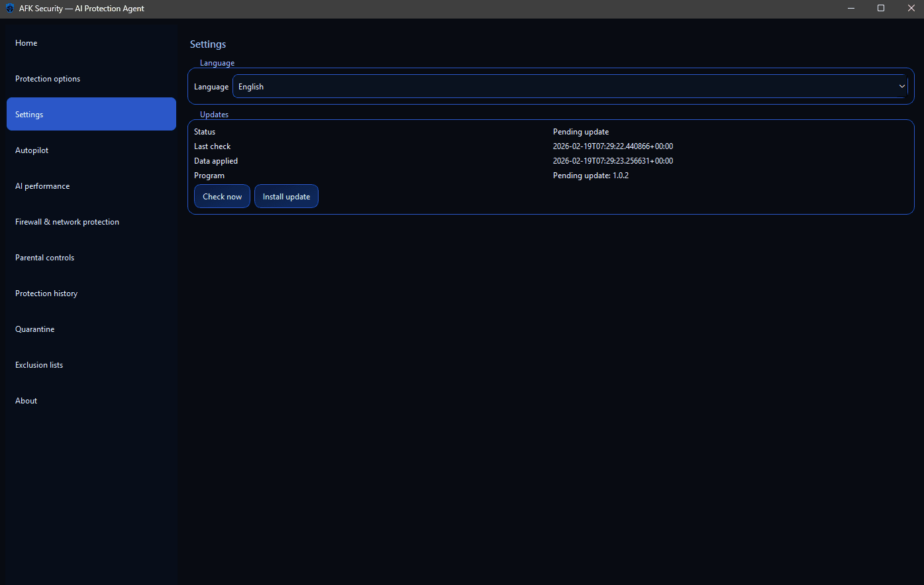Viewport: 924px width, 585px height.
Task: Click the Check now button
Action: point(222,196)
